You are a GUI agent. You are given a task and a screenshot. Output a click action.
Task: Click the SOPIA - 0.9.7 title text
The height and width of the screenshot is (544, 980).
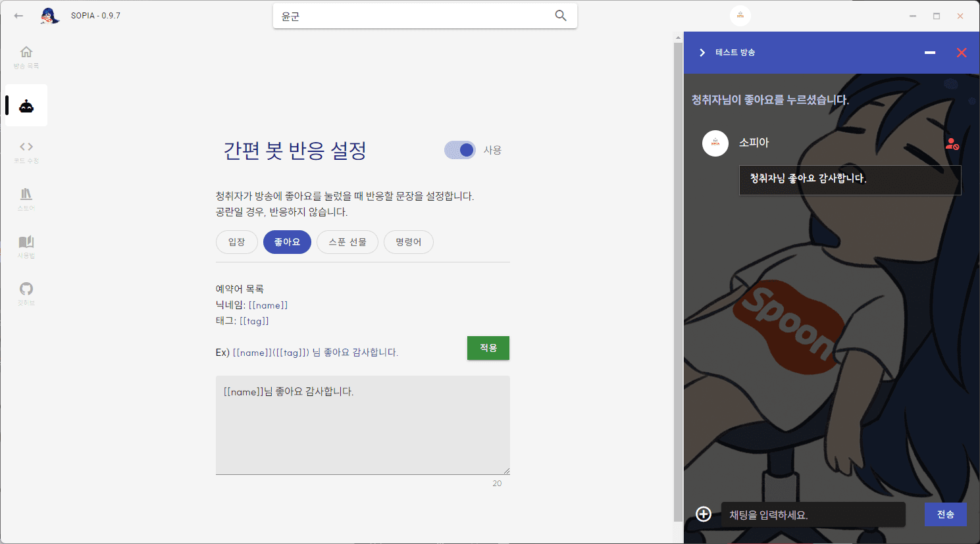point(95,16)
